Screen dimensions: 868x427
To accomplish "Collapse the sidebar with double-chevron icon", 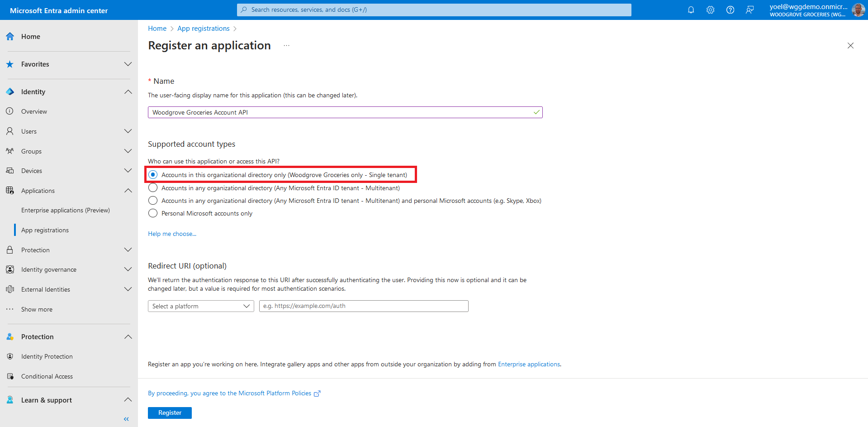I will pyautogui.click(x=126, y=419).
